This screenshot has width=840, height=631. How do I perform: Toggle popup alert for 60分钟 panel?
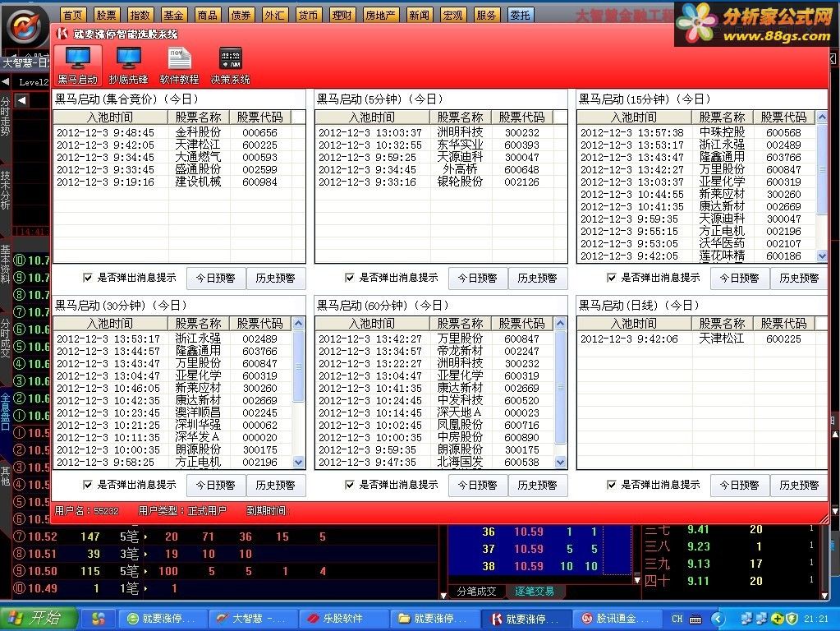coord(349,485)
